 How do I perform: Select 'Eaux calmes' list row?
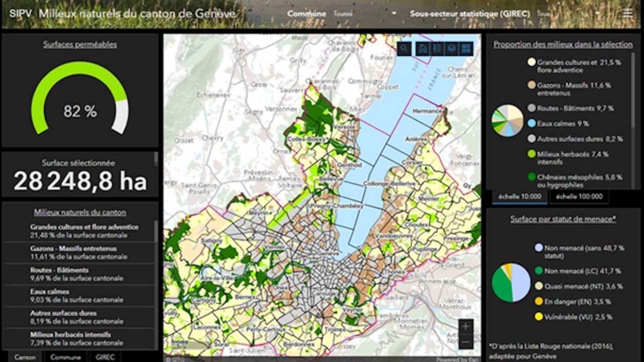(79, 296)
